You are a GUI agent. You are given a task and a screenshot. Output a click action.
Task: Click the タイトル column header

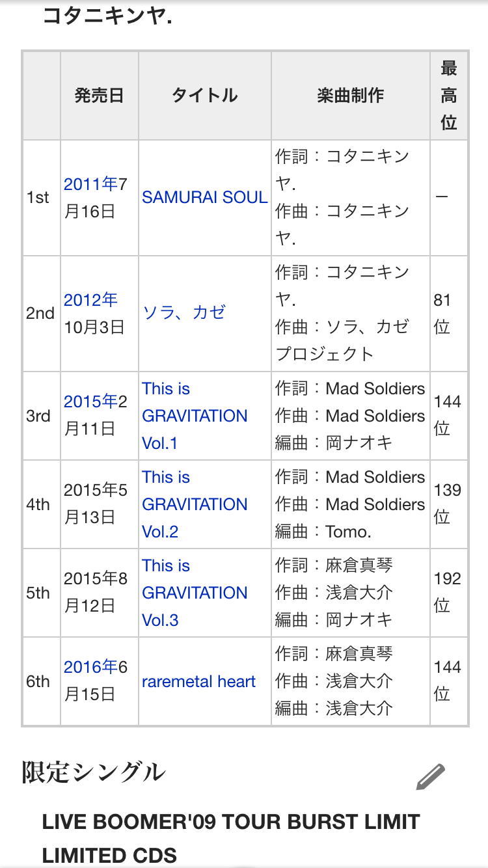coord(205,96)
